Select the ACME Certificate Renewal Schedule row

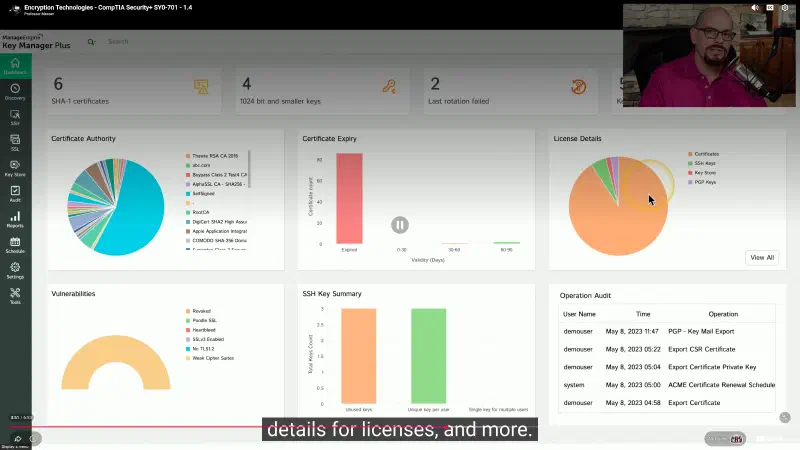click(x=667, y=385)
